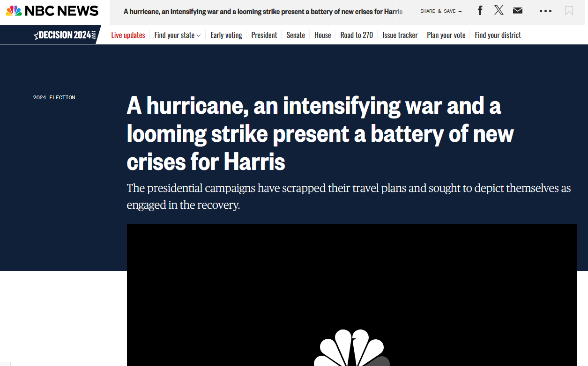
Task: Bookmark this article
Action: [x=569, y=11]
